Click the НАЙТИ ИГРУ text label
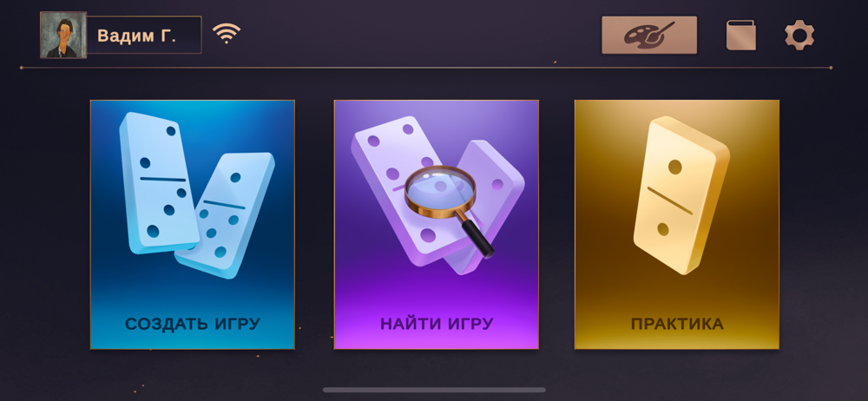 [x=437, y=324]
